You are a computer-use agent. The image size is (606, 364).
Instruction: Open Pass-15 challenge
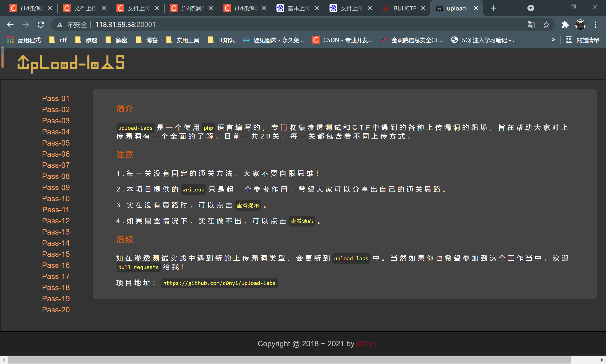[56, 254]
